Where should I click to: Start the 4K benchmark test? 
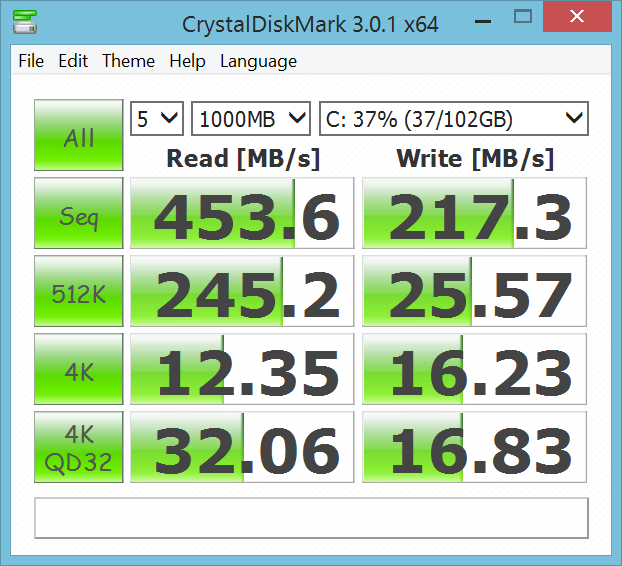click(x=79, y=369)
